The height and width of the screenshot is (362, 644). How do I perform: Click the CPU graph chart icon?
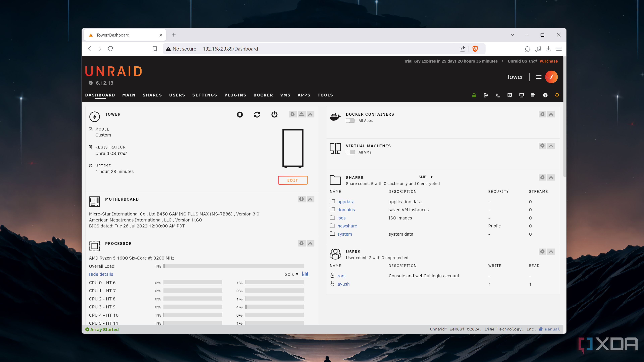tap(305, 274)
